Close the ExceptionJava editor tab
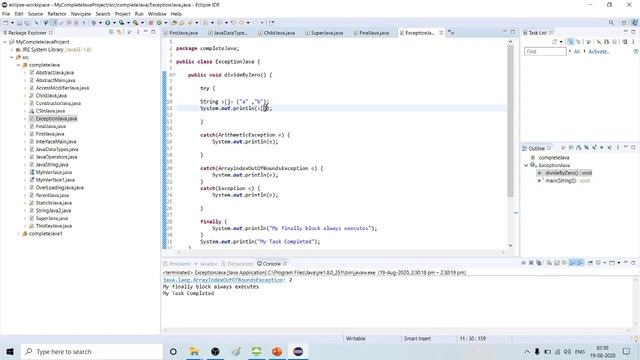 pyautogui.click(x=441, y=33)
